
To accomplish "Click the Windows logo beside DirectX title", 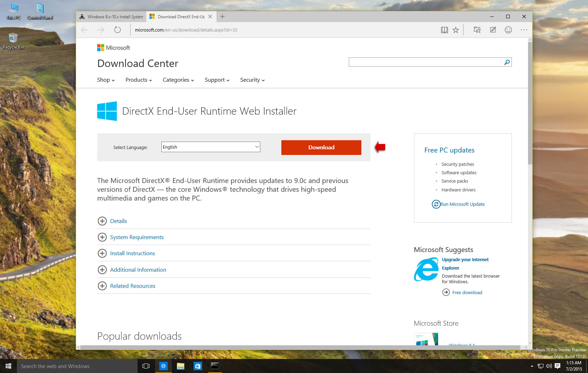I will tap(107, 111).
